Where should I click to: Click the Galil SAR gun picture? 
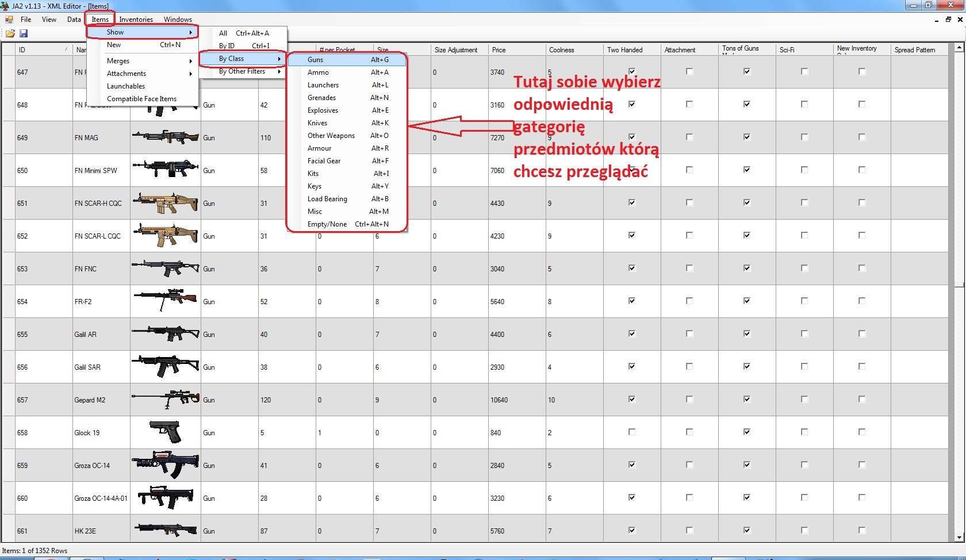(166, 366)
